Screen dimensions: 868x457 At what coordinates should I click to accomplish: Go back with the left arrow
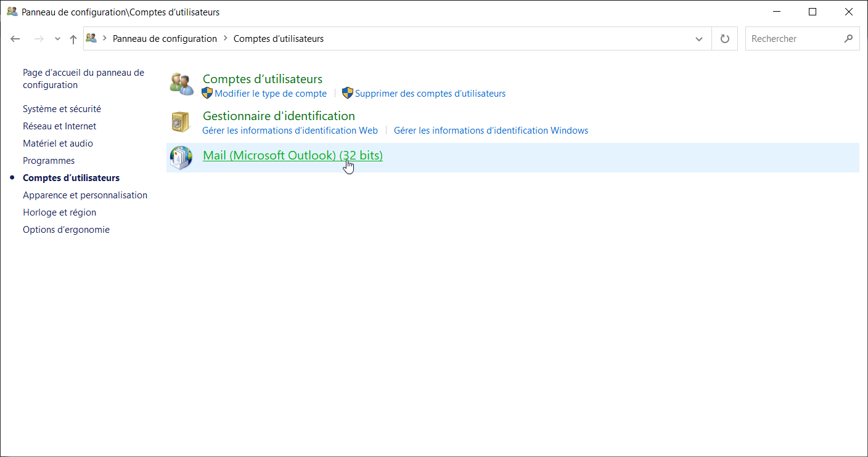pyautogui.click(x=15, y=39)
